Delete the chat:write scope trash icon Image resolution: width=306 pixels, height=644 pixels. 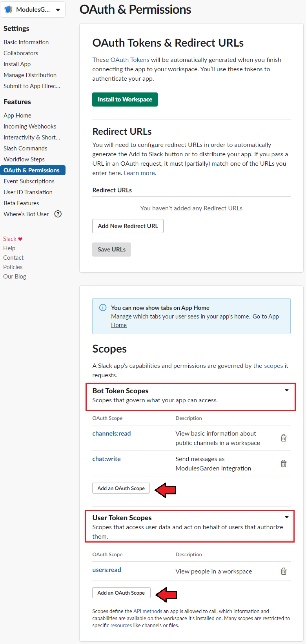pos(284,463)
